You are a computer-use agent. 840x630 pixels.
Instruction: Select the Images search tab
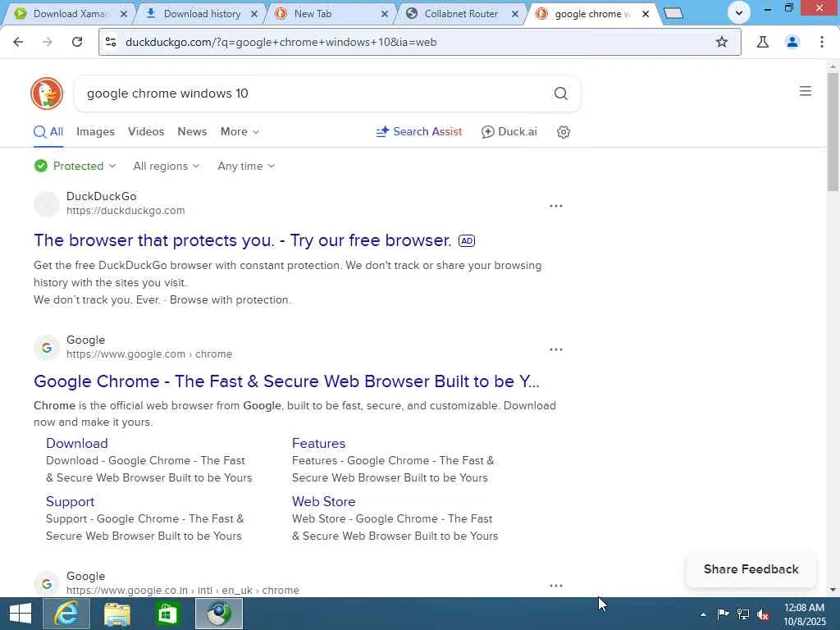tap(95, 132)
